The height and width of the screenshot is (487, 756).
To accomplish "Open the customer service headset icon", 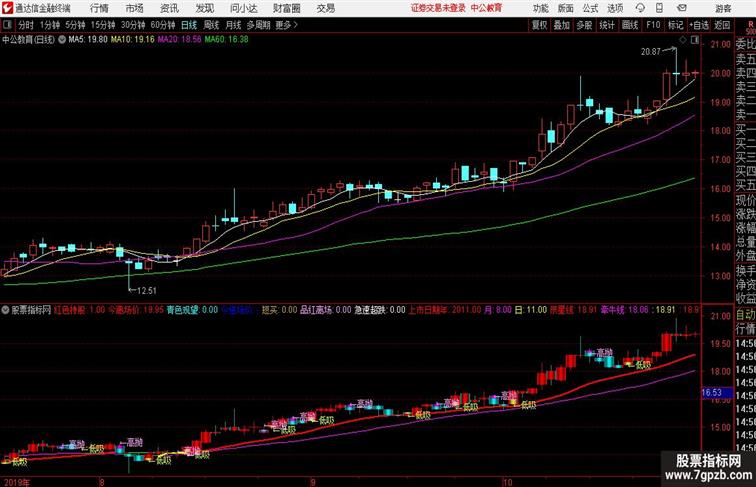I will [640, 8].
